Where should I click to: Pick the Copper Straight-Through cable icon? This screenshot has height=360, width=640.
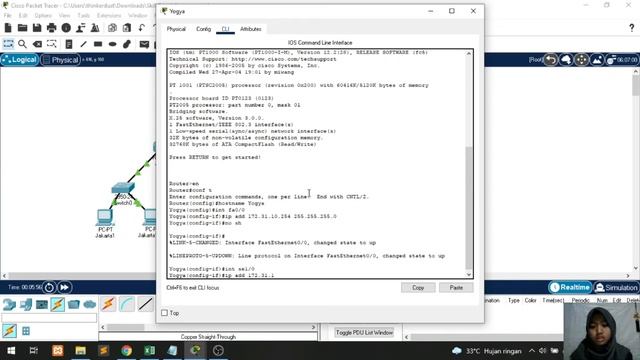[145, 304]
